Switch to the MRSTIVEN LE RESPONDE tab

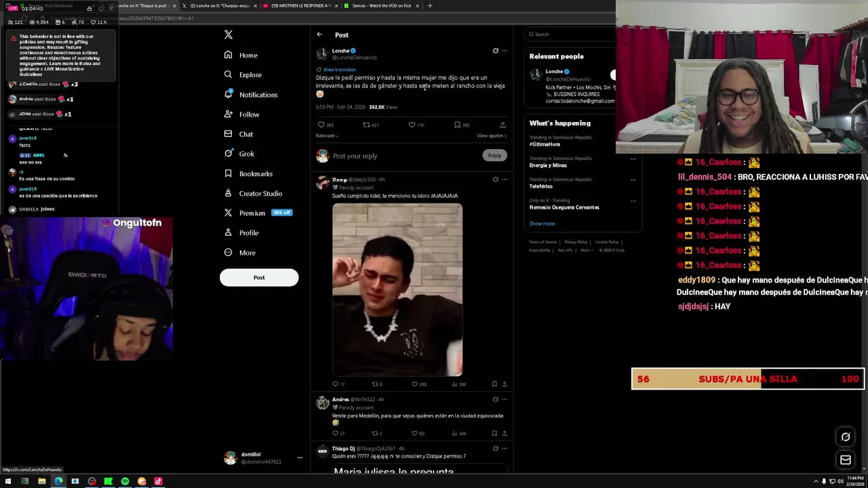click(x=299, y=5)
